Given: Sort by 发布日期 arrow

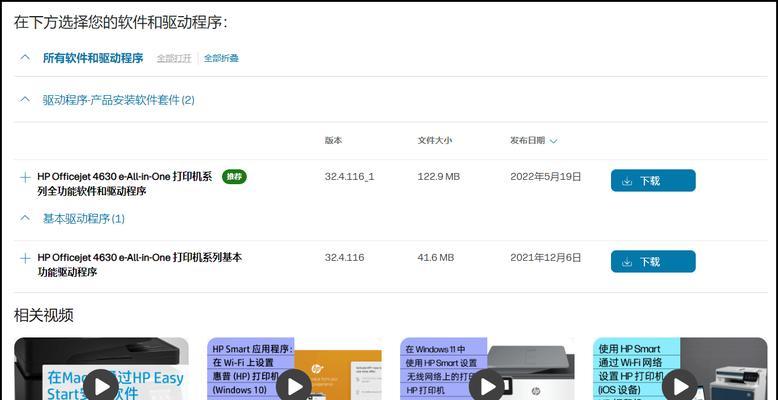Looking at the screenshot, I should [554, 141].
